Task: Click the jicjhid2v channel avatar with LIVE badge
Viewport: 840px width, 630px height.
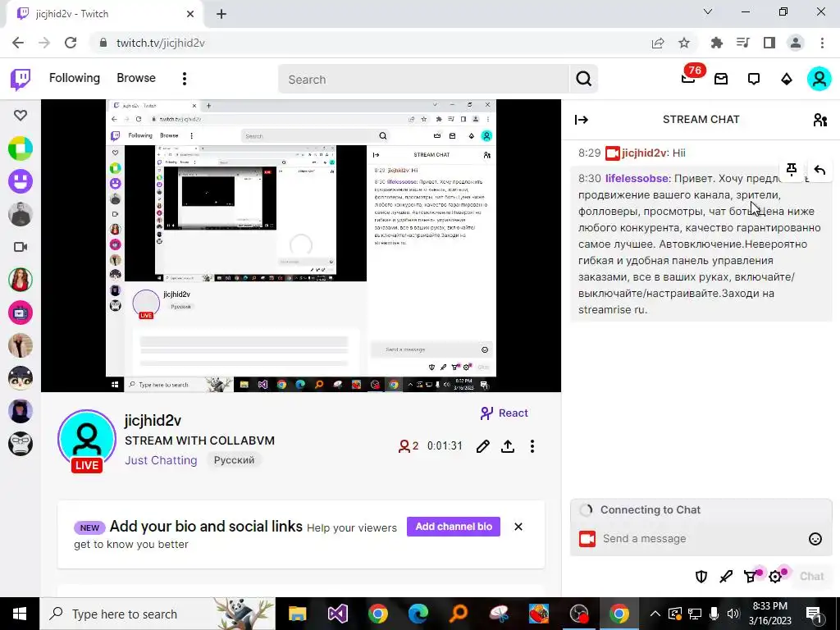Action: (x=87, y=441)
